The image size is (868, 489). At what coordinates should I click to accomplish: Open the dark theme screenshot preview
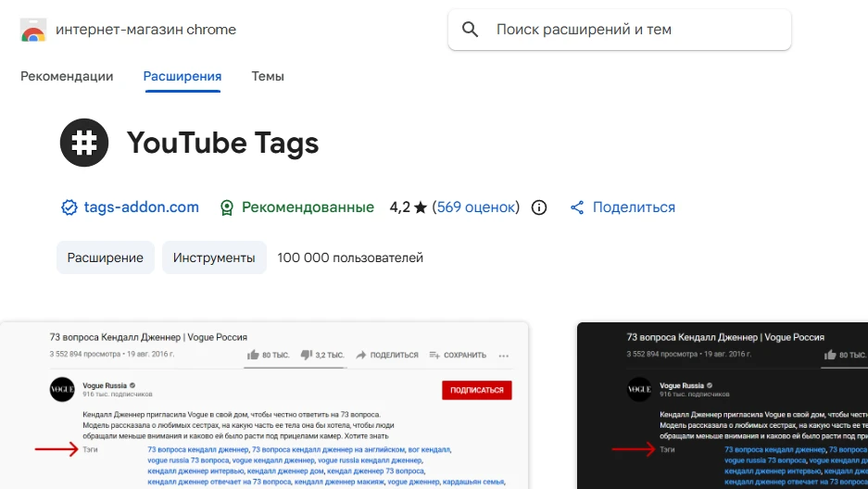pos(723,406)
